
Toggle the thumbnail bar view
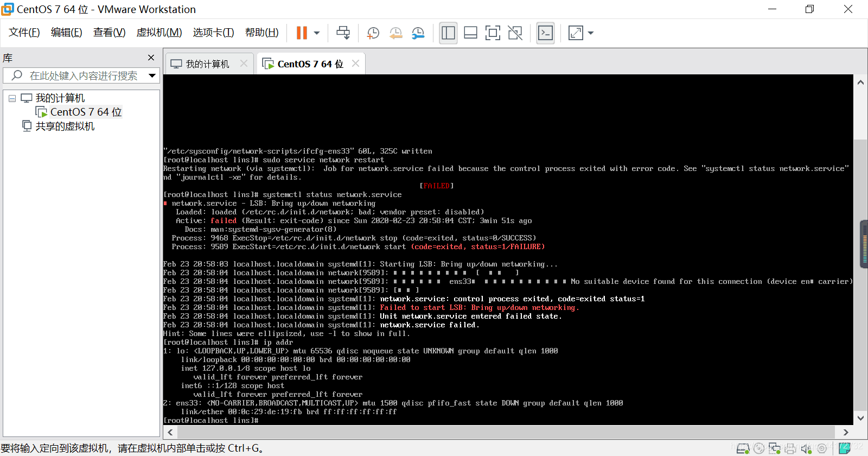[x=470, y=33]
